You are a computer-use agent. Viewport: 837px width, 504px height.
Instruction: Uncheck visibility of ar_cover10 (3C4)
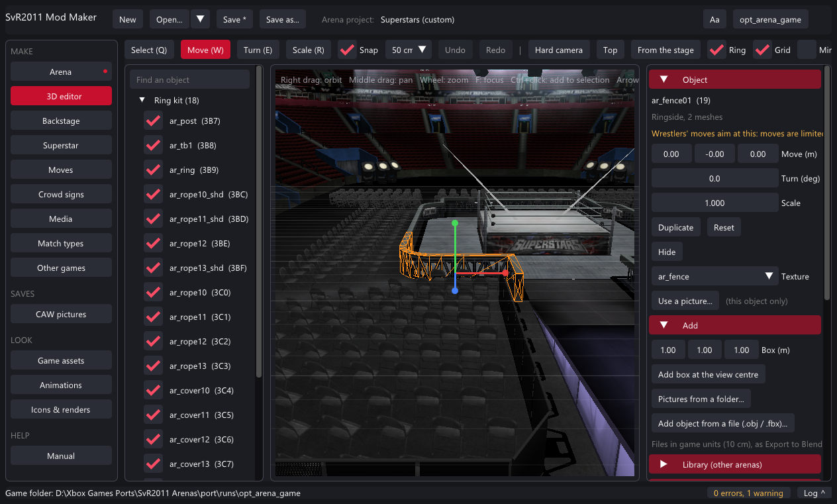(153, 391)
